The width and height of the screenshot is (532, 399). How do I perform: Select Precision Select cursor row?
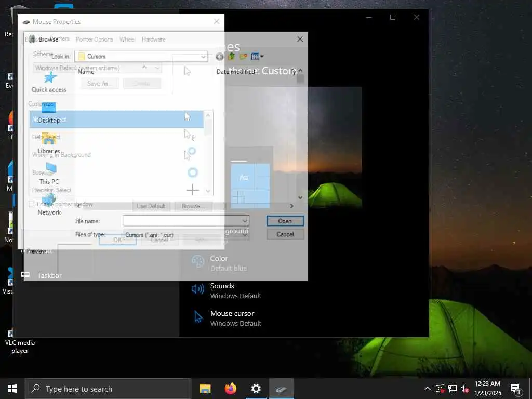click(116, 190)
